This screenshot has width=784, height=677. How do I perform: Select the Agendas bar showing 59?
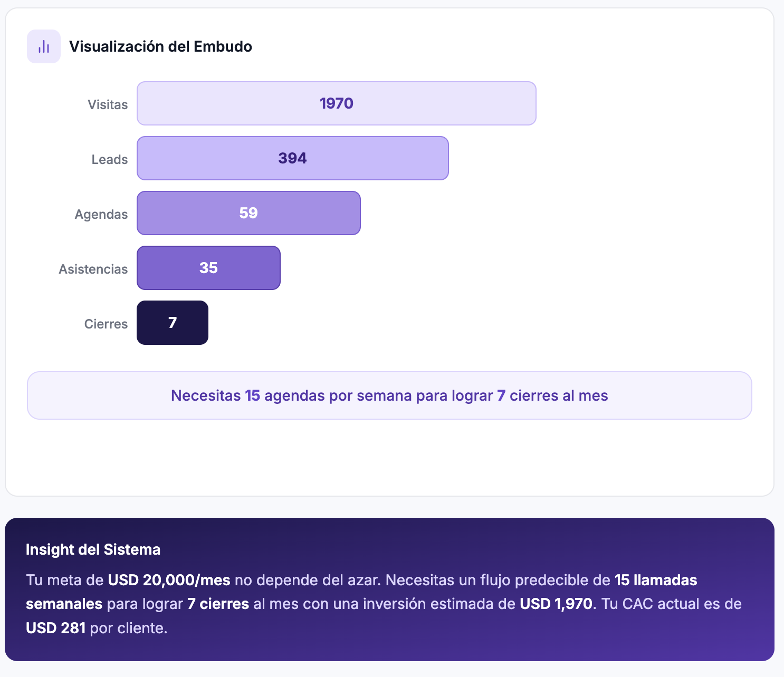tap(248, 213)
